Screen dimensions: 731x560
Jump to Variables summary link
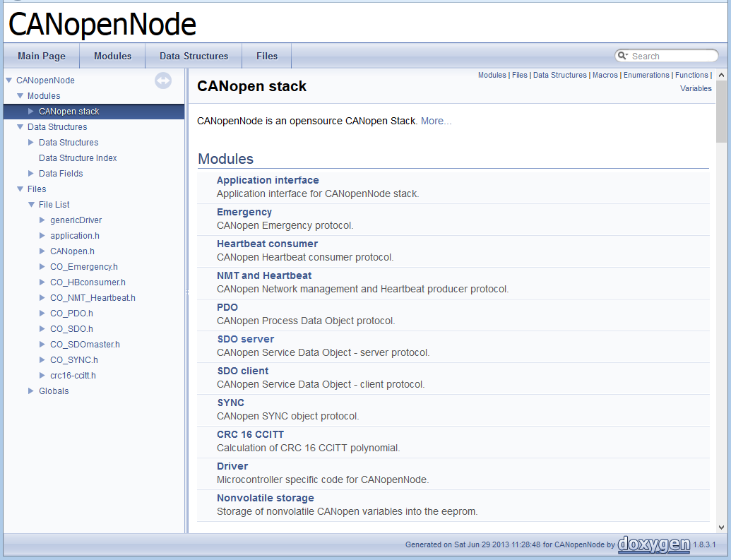(x=696, y=88)
